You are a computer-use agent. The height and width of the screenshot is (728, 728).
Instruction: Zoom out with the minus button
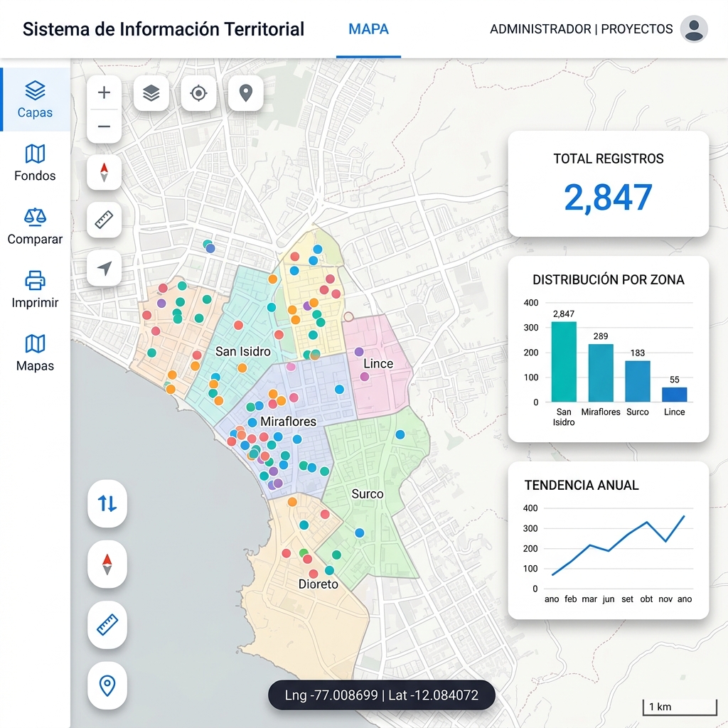click(104, 127)
